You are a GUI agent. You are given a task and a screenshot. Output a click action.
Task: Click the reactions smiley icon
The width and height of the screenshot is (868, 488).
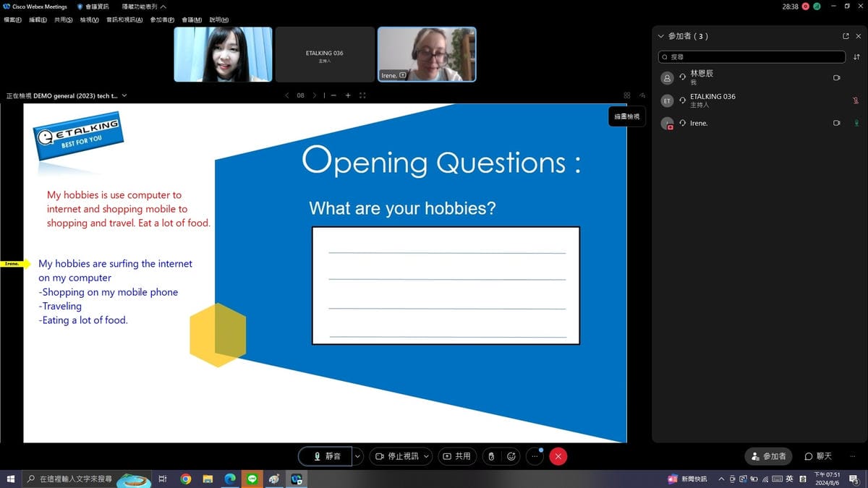[x=511, y=456]
